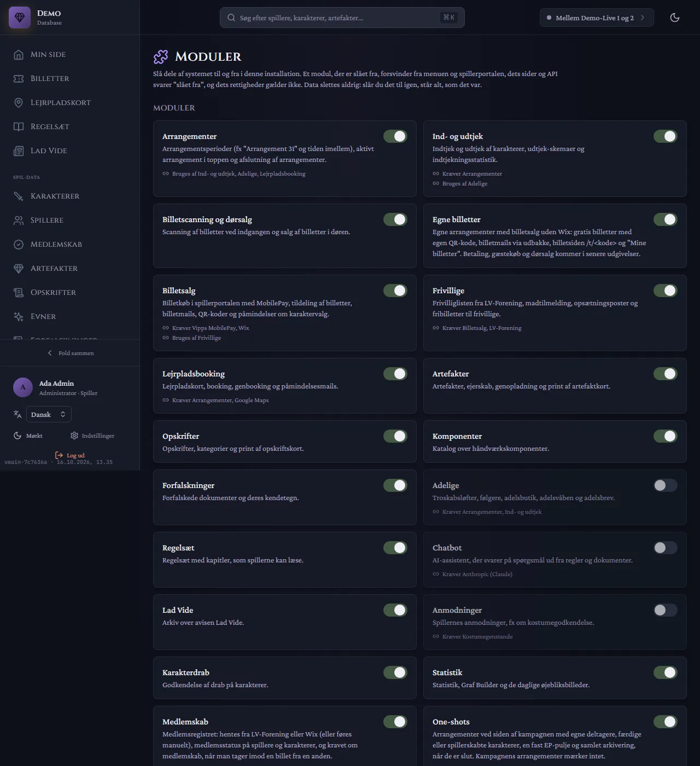Turn off the Ind- og udtjek toggle

666,136
